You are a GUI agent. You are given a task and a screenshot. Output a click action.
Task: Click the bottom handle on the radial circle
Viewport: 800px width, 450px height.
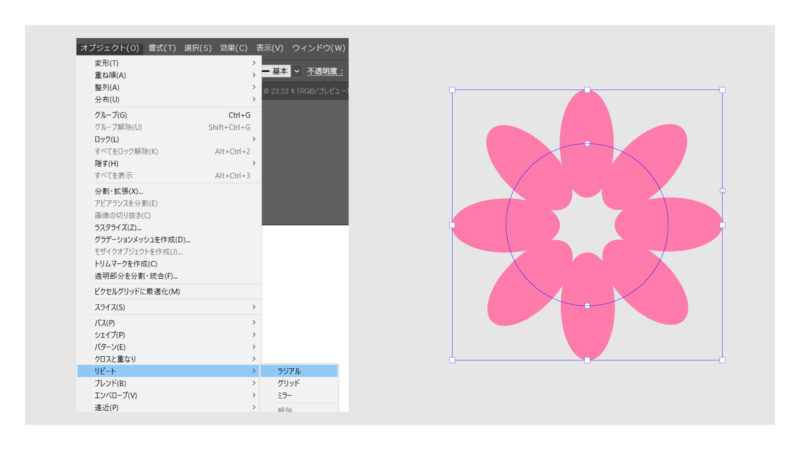point(587,306)
